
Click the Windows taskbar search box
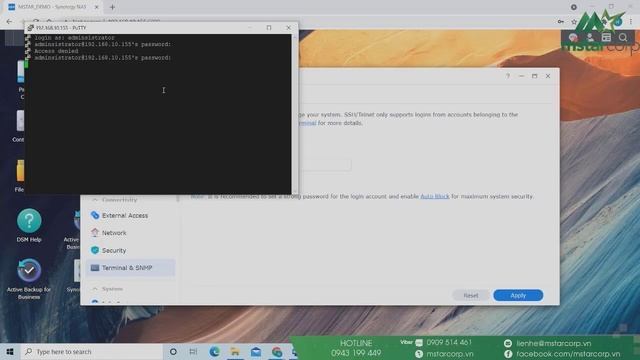tap(91, 351)
